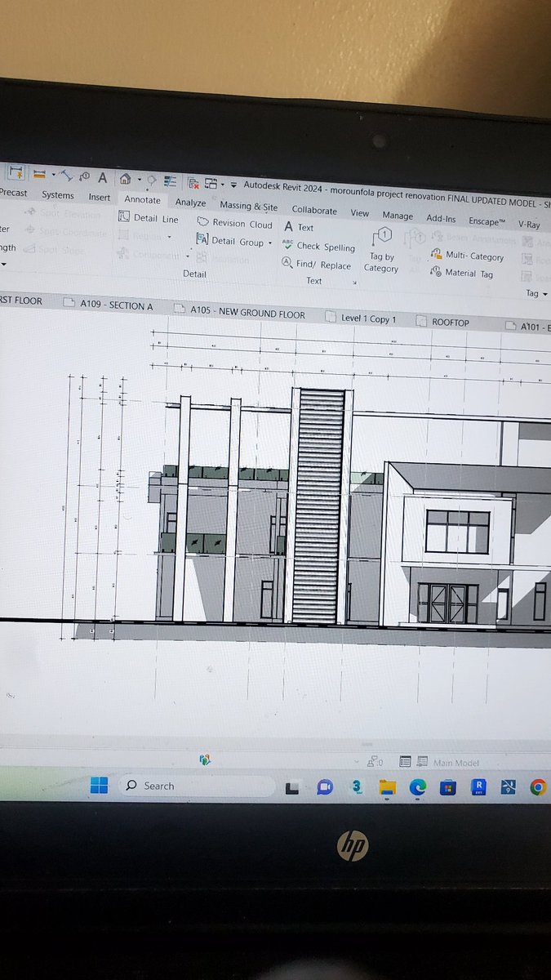Open Default 3D View house icon
This screenshot has width=551, height=980.
tap(125, 179)
